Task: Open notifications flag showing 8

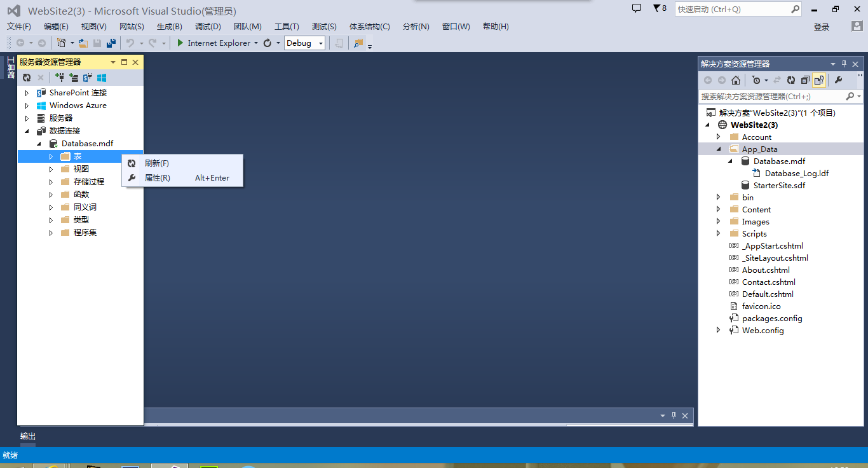Action: pyautogui.click(x=660, y=8)
